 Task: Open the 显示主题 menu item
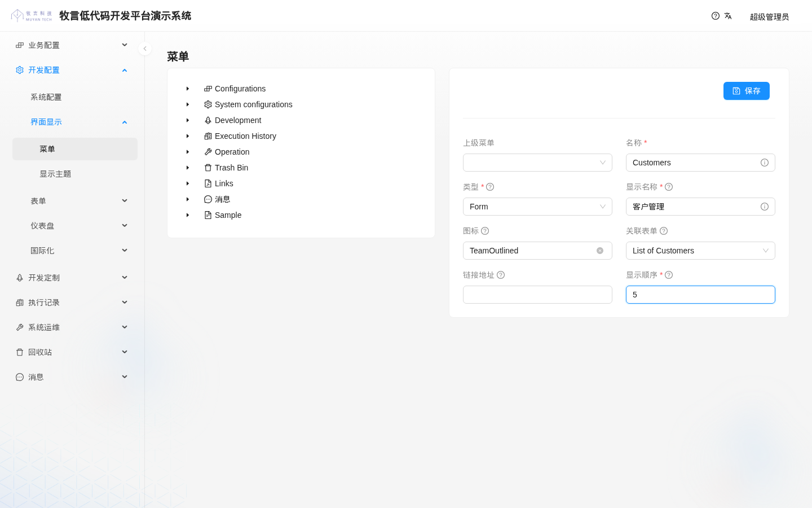tap(55, 174)
